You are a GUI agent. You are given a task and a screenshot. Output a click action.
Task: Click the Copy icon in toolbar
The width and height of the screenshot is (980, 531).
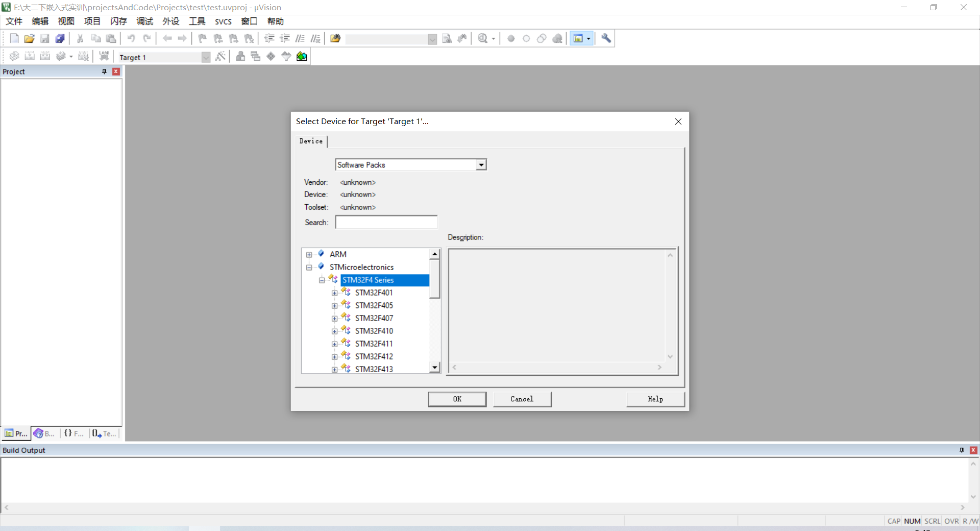point(95,38)
